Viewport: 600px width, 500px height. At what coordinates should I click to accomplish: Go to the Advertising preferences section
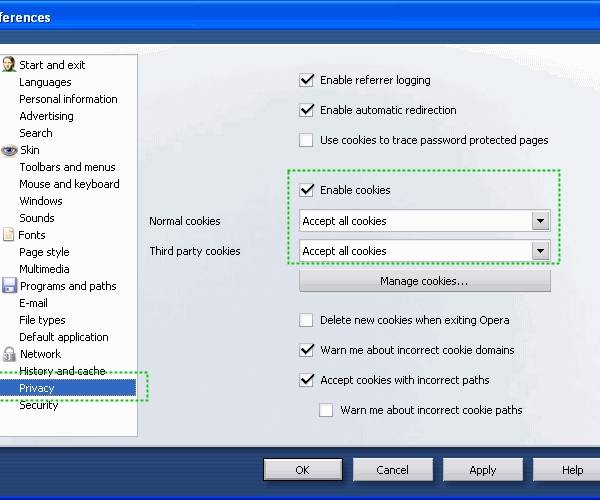(46, 116)
